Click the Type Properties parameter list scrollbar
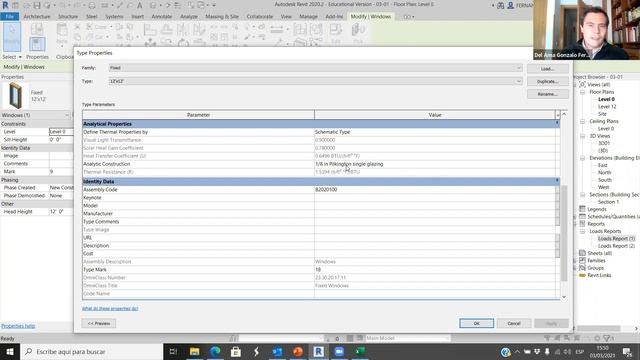 click(564, 233)
